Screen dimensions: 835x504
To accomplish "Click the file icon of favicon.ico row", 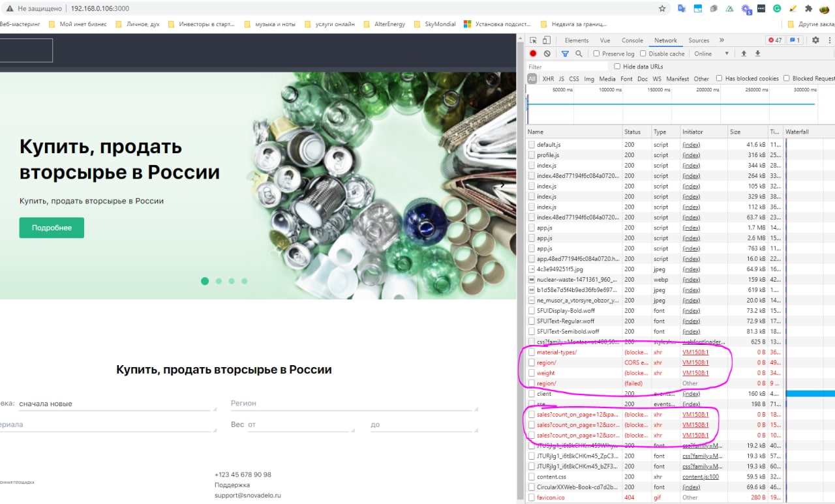I will 532,497.
